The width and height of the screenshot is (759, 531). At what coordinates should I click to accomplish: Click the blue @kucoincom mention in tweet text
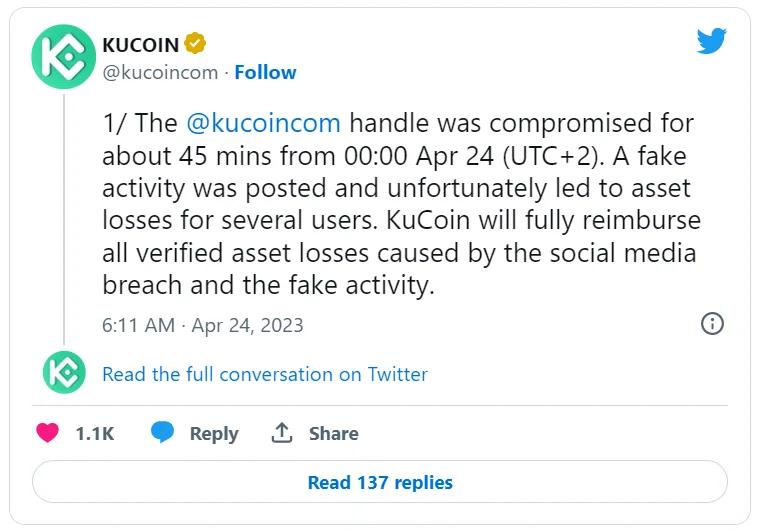(263, 124)
